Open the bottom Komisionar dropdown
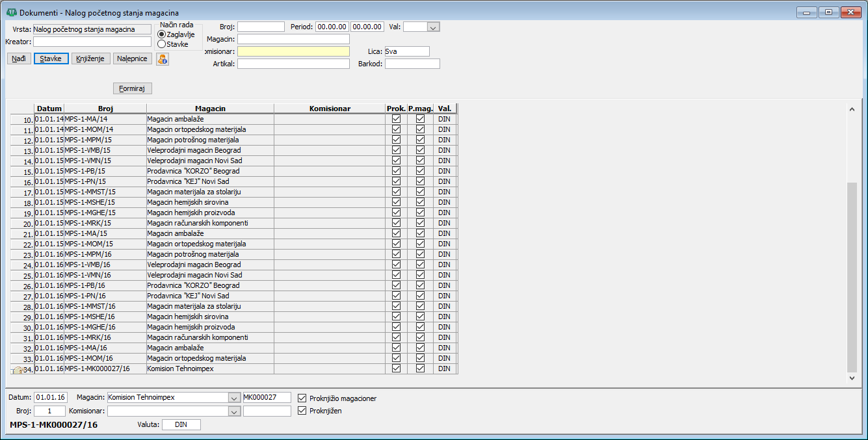 (x=233, y=411)
